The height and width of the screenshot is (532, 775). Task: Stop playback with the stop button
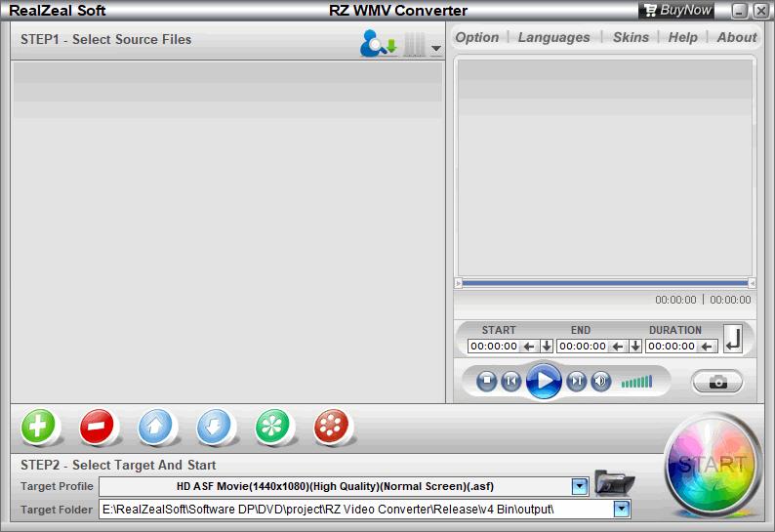pos(486,381)
